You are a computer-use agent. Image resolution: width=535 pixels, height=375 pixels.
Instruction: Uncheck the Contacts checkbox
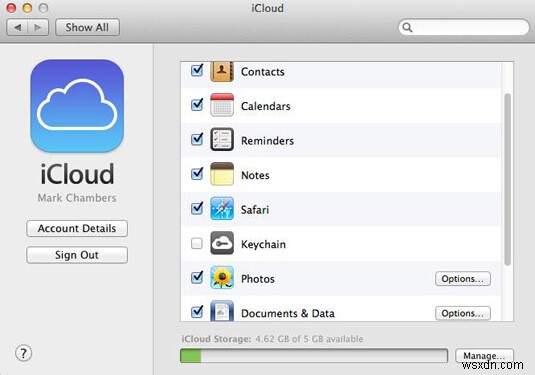tap(197, 70)
